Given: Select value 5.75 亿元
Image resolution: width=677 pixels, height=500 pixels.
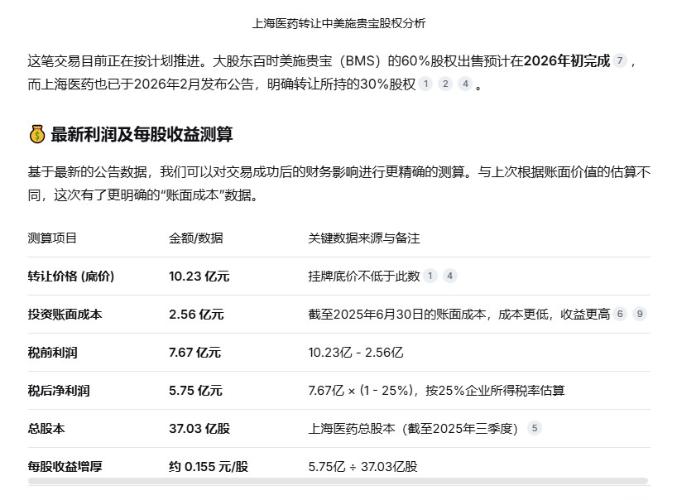Looking at the screenshot, I should tap(196, 390).
